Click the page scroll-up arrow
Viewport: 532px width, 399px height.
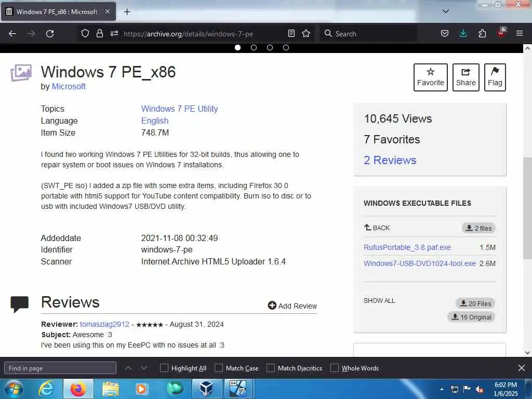pyautogui.click(x=527, y=48)
